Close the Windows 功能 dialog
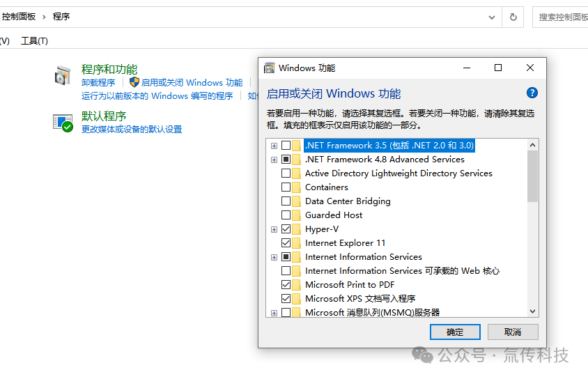The width and height of the screenshot is (588, 379). 530,68
